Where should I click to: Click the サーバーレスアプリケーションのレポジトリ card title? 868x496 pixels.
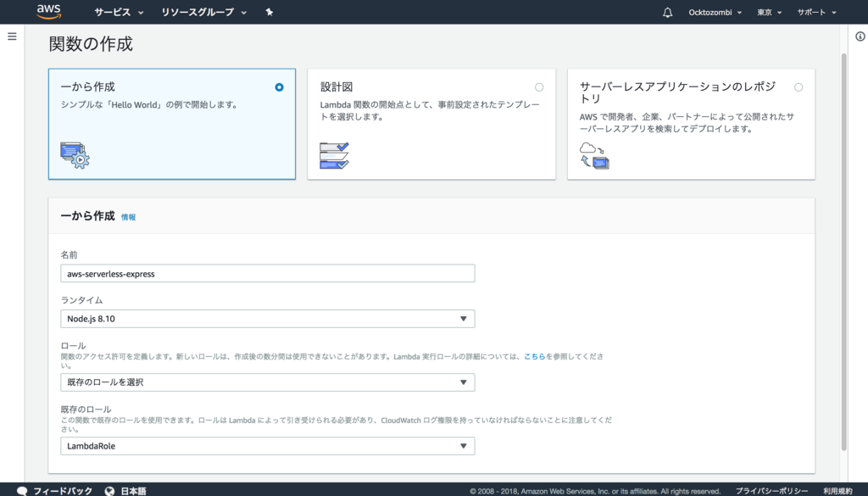click(x=677, y=92)
